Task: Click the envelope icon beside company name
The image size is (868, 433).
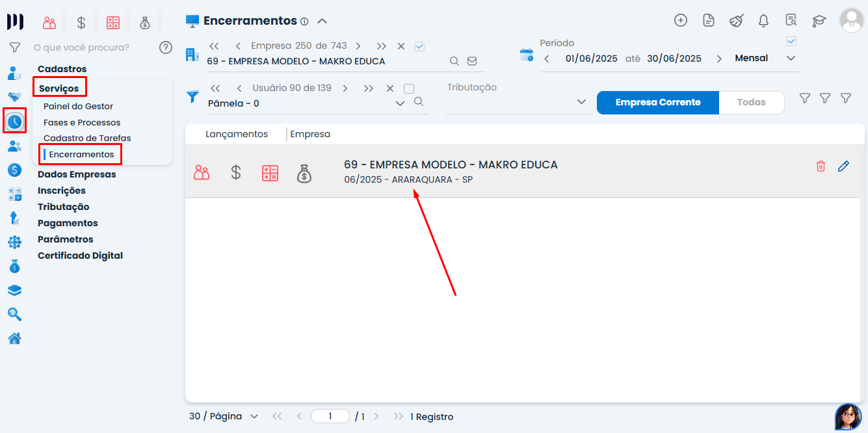Action: 472,61
